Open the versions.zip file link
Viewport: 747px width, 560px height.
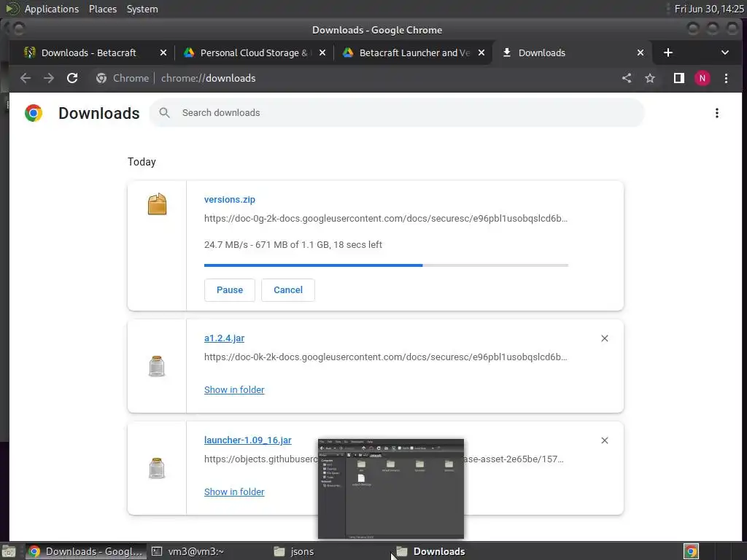coord(230,200)
